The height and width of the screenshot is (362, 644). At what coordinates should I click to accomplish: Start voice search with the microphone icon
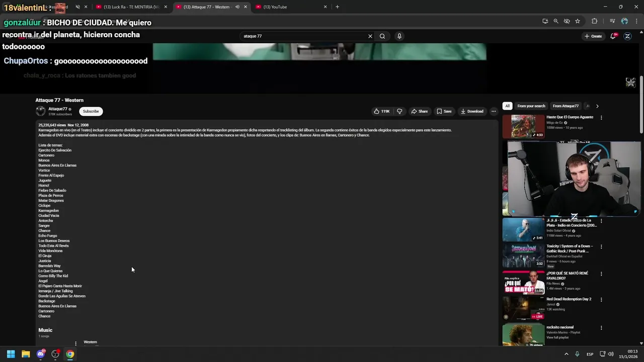point(399,36)
